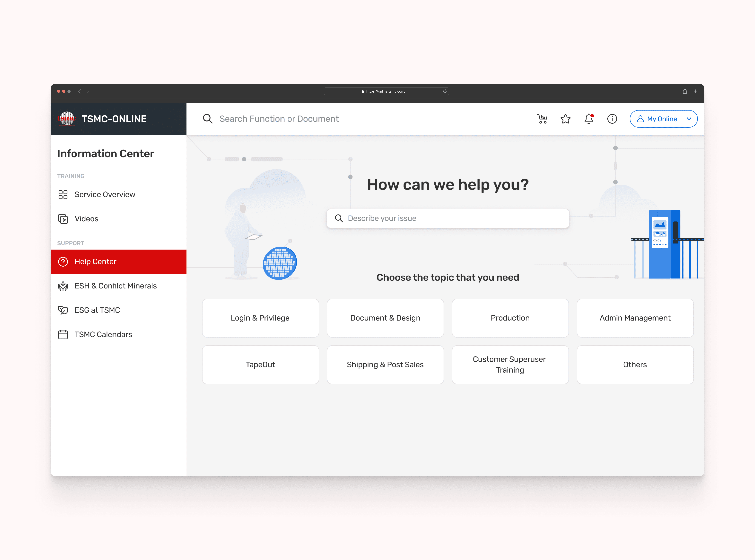This screenshot has width=755, height=560.
Task: Click the user profile icon in My Online
Action: pyautogui.click(x=640, y=119)
